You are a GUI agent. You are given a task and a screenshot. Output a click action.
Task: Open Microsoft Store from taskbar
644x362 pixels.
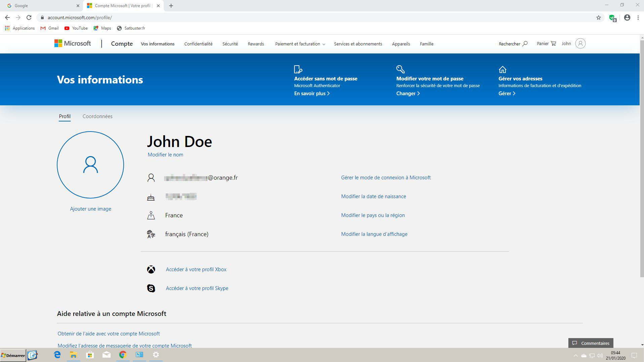pos(90,355)
